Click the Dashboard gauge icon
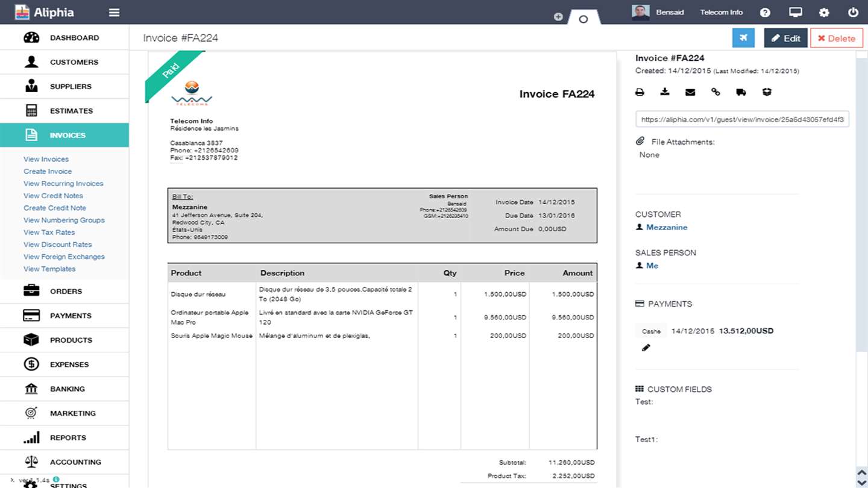 (31, 37)
